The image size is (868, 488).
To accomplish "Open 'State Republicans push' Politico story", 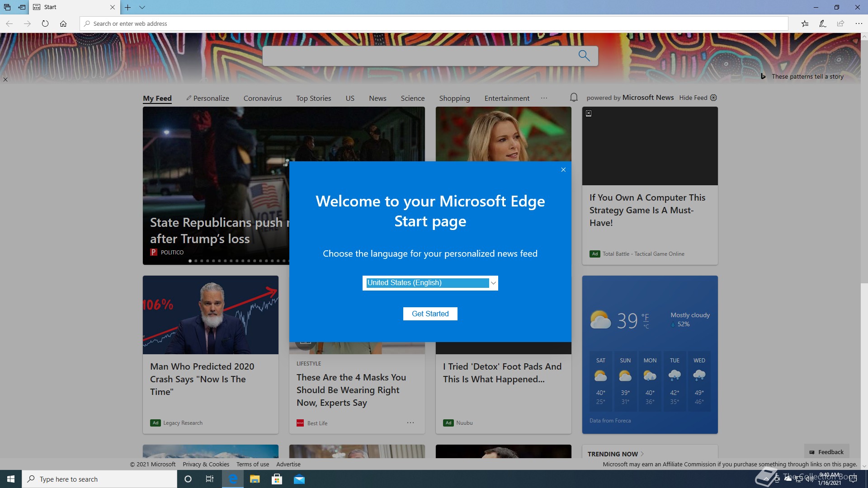I will (x=219, y=230).
